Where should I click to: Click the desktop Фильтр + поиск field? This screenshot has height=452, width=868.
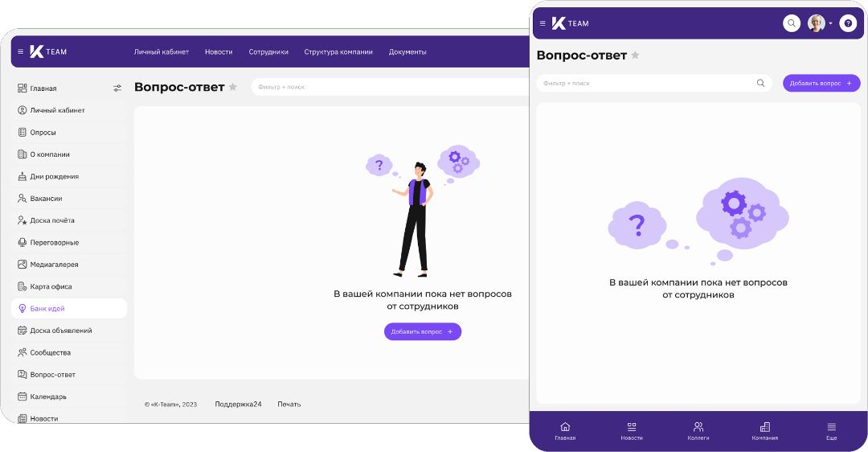pyautogui.click(x=391, y=87)
